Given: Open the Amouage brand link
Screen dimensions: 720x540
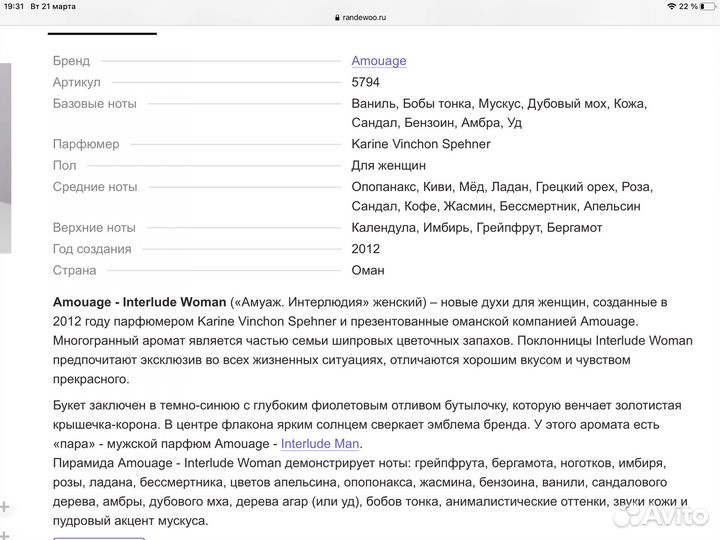Looking at the screenshot, I should (x=379, y=61).
